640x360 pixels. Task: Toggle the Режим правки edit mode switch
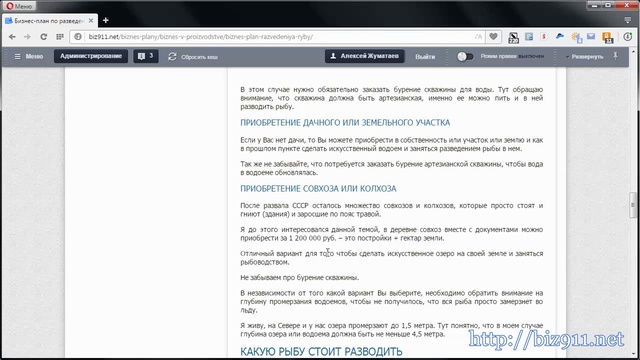point(465,56)
